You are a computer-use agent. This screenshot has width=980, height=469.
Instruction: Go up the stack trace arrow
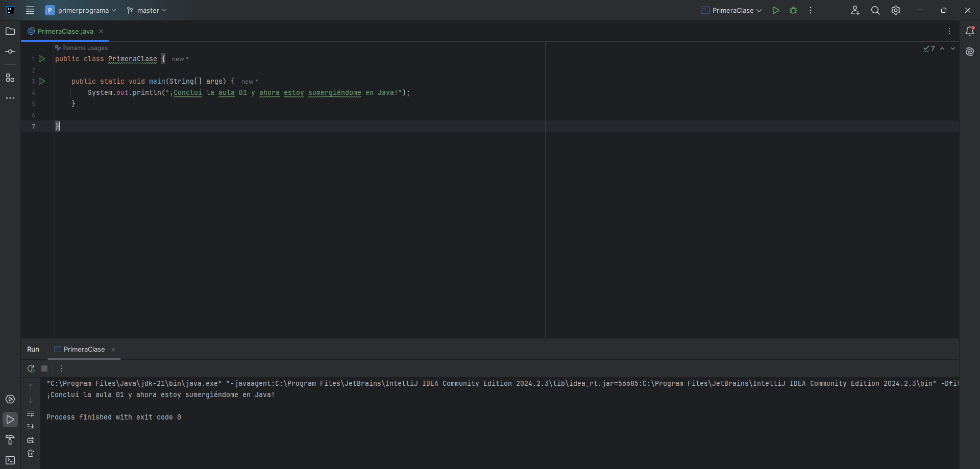pyautogui.click(x=31, y=387)
